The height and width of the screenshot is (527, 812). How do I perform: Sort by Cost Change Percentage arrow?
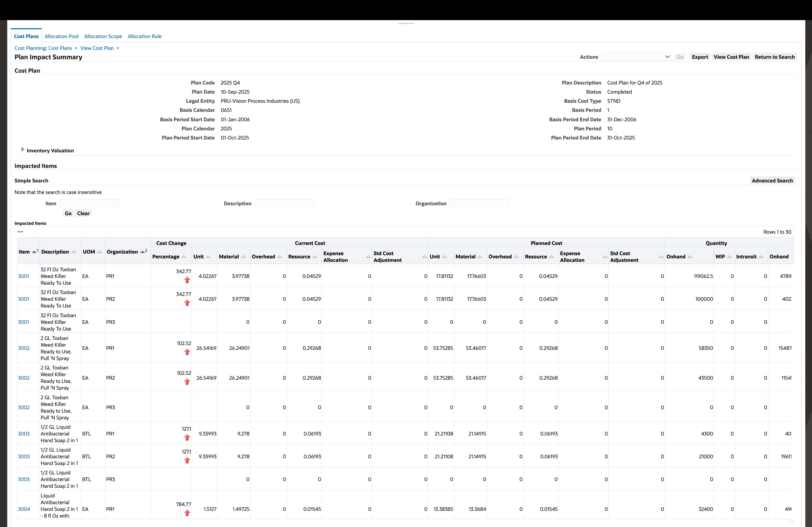(x=184, y=257)
